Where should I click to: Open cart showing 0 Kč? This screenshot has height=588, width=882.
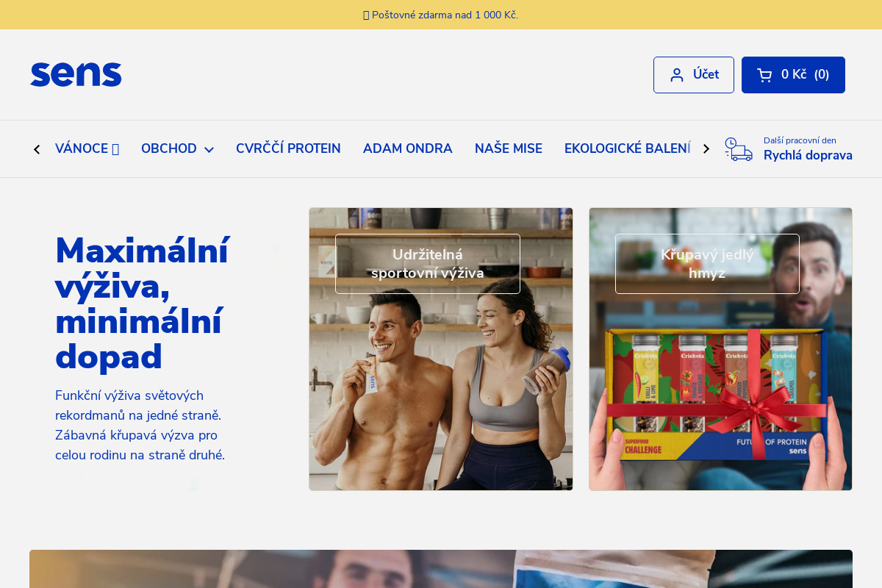tap(793, 75)
